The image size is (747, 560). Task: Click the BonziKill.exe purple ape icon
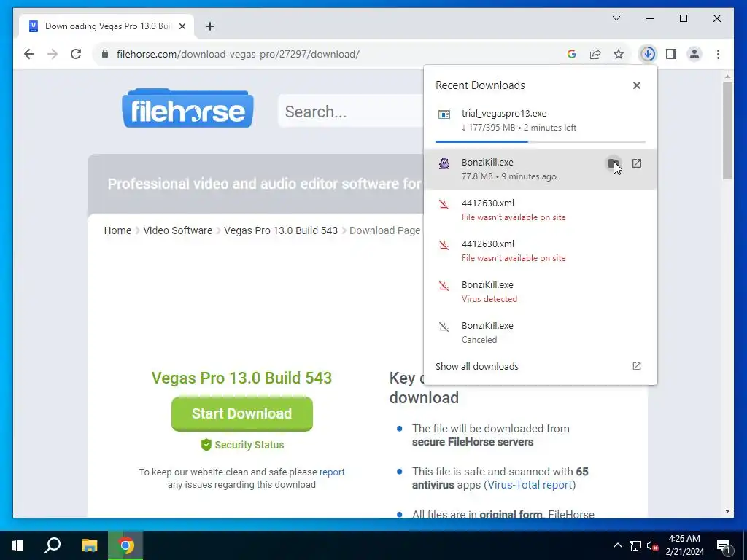click(x=444, y=163)
